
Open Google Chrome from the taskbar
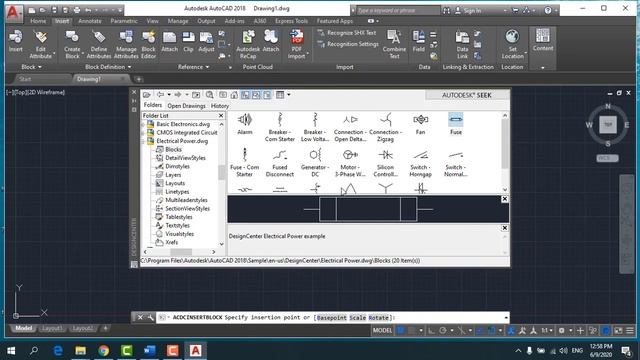pyautogui.click(x=104, y=350)
